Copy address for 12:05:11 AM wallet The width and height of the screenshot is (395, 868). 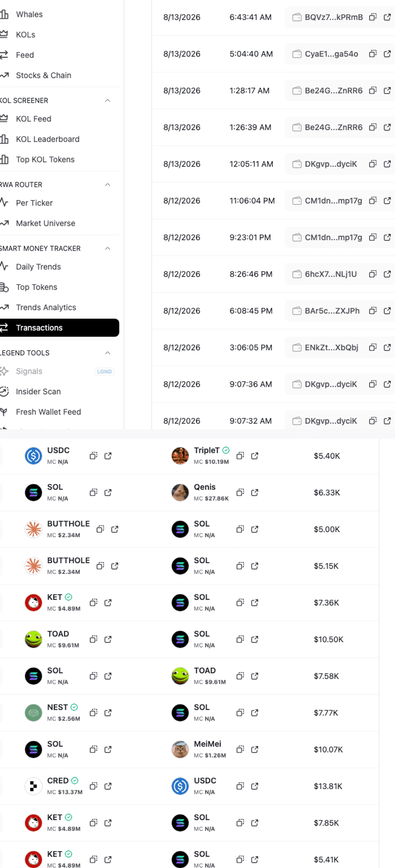[372, 164]
